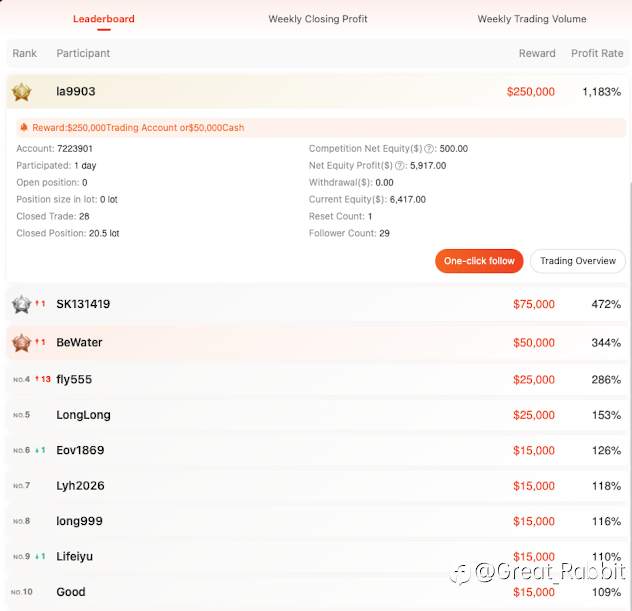Click the Participant column header
Screen dimensions: 632x611
pos(83,53)
